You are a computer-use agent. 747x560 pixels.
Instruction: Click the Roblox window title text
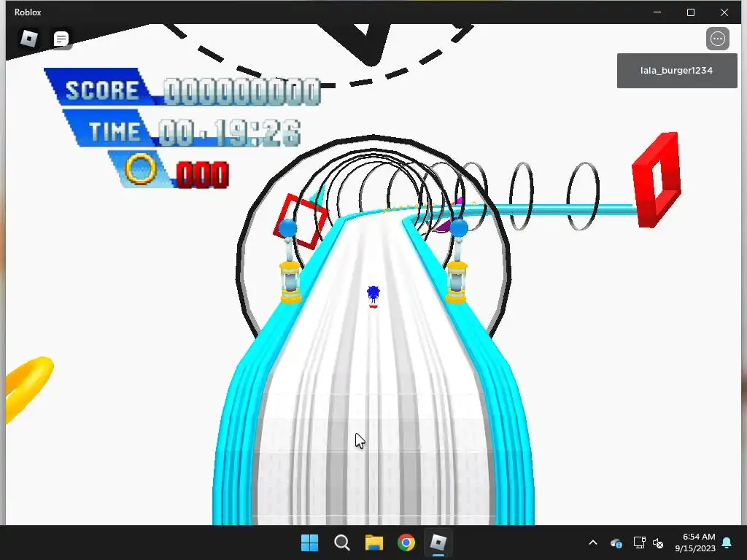[28, 12]
